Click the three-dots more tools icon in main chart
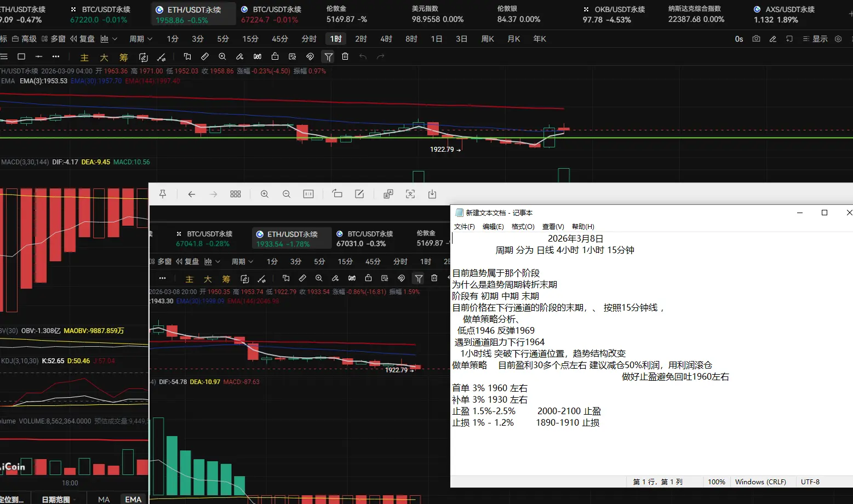Image resolution: width=853 pixels, height=504 pixels. pos(56,56)
